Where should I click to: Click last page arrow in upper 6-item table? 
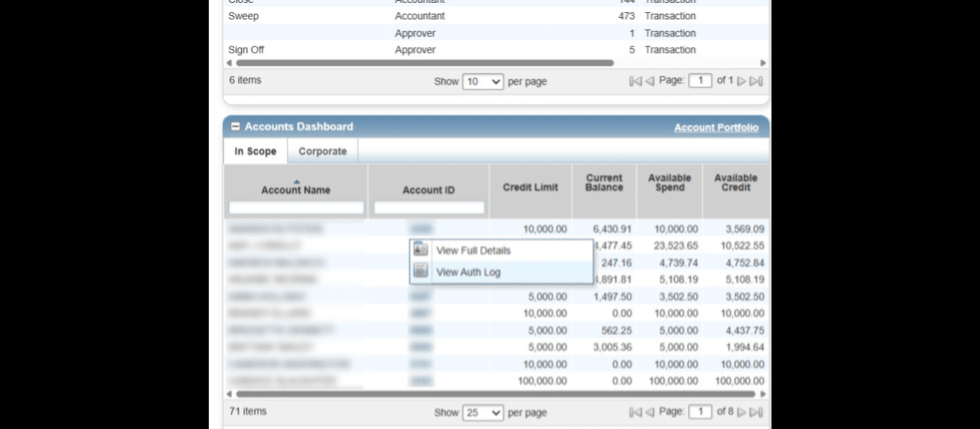pyautogui.click(x=756, y=81)
